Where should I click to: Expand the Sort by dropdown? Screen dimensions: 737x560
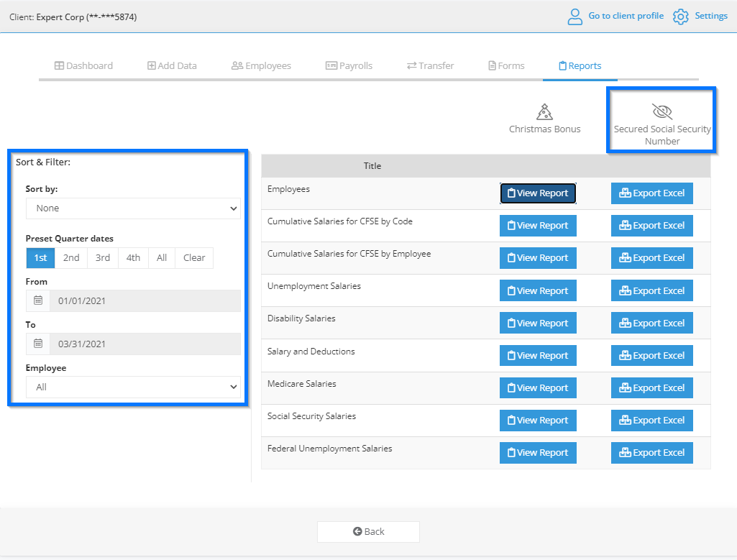click(x=133, y=208)
